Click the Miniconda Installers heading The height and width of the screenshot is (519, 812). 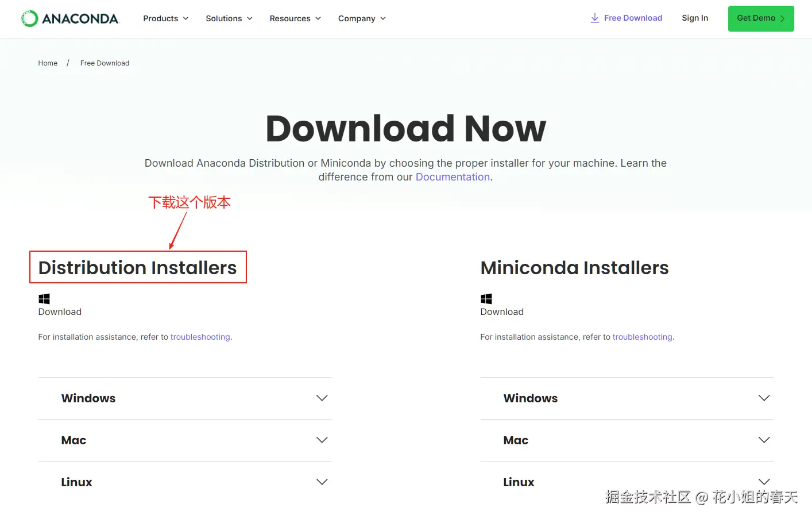tap(574, 268)
